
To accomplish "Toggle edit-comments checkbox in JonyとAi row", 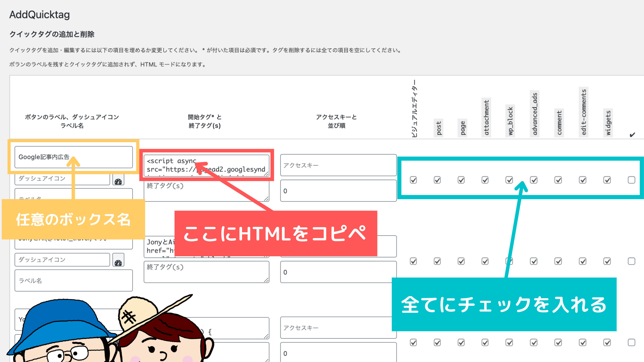I will 583,261.
